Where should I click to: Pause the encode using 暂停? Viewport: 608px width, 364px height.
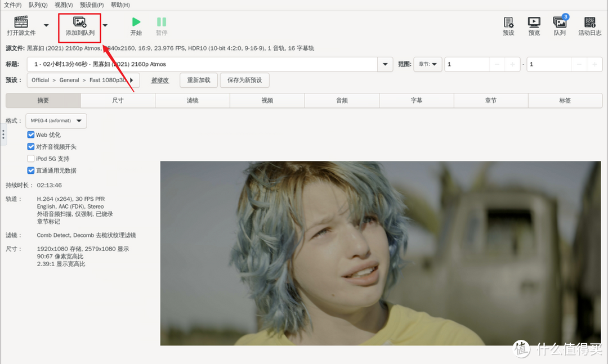162,26
